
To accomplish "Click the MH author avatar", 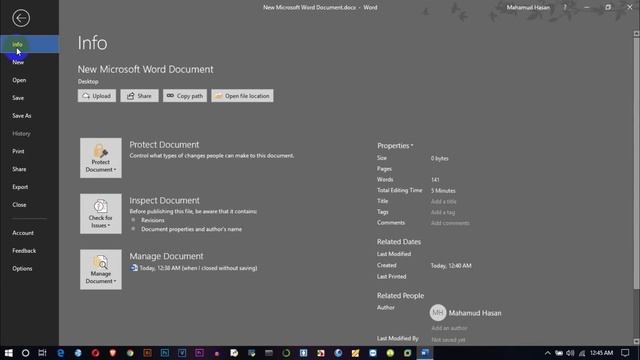I will tap(438, 313).
